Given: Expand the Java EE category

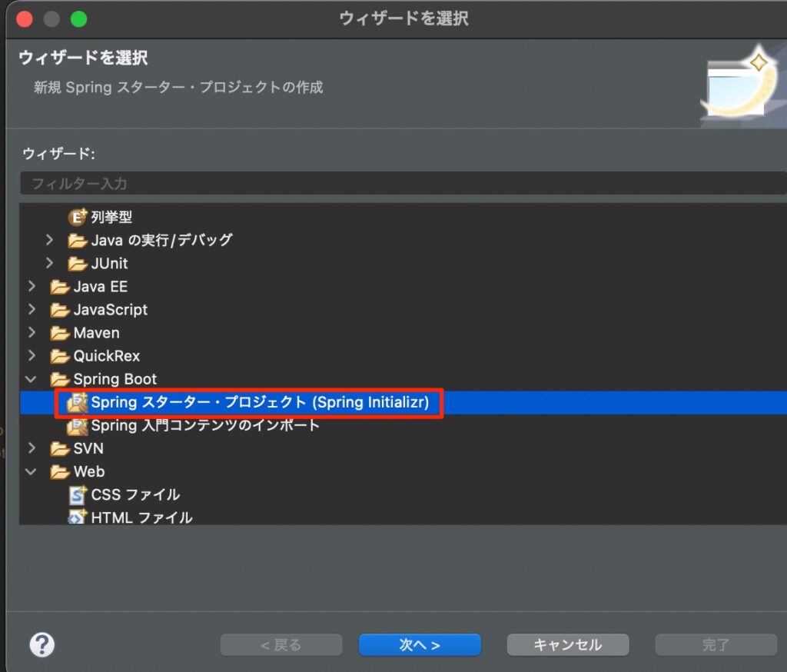Looking at the screenshot, I should coord(32,287).
